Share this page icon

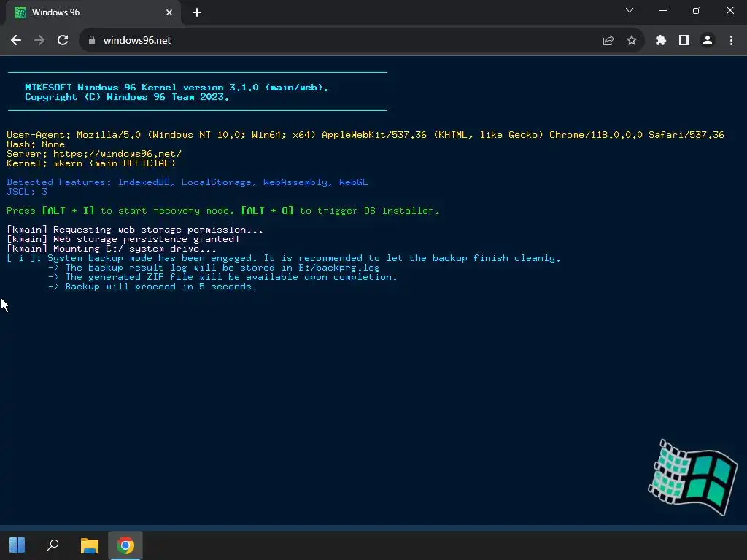[x=608, y=41]
